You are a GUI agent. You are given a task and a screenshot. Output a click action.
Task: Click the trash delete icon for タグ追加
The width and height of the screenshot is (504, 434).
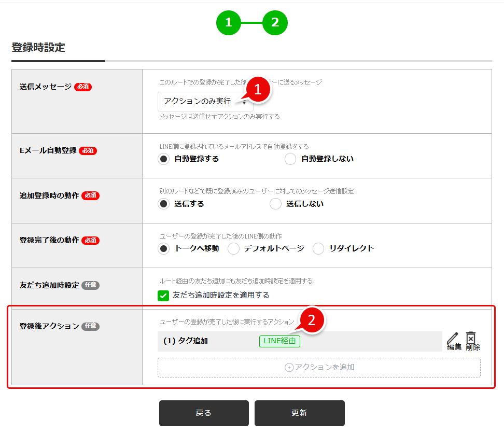tap(471, 338)
